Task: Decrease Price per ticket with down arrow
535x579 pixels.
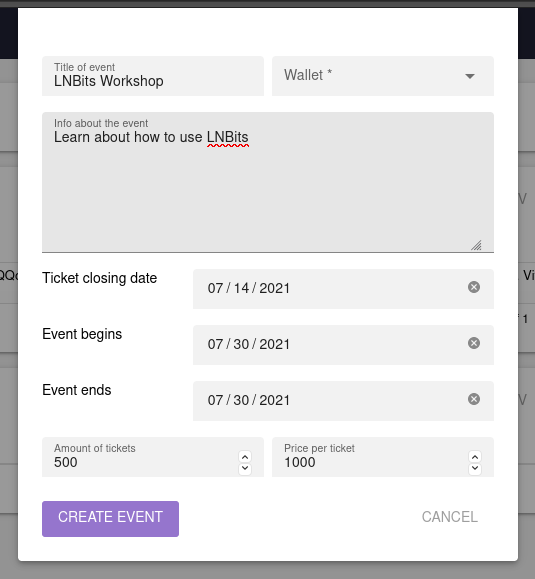Action: (x=475, y=469)
